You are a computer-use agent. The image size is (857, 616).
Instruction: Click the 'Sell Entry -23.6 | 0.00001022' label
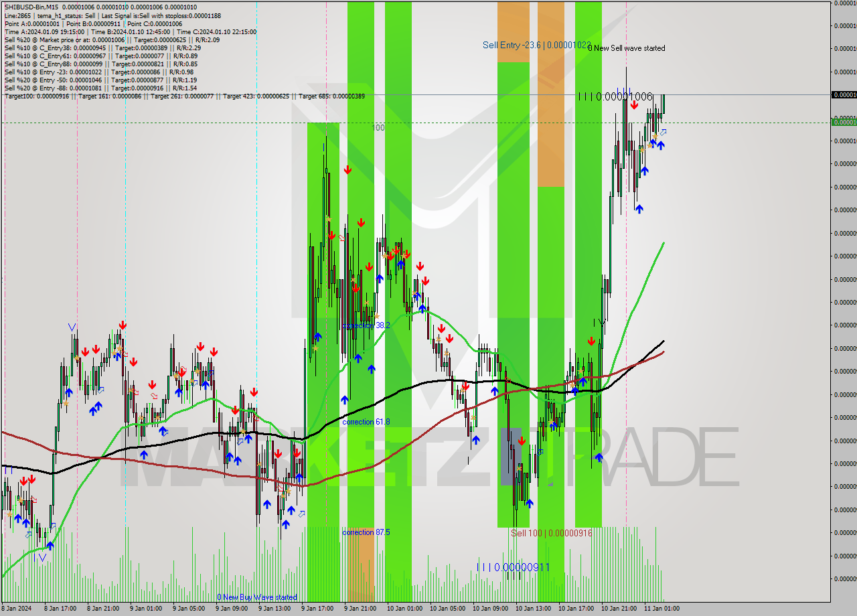(x=536, y=45)
